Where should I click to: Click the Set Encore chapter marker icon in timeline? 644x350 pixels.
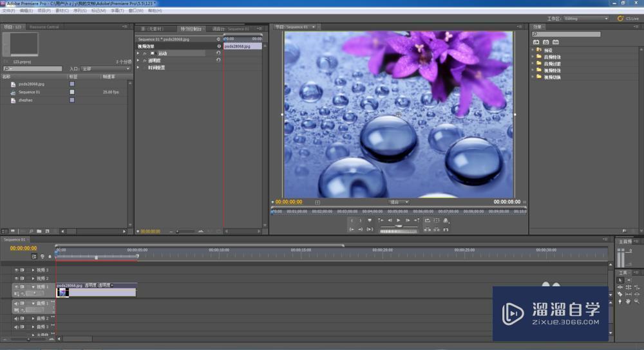click(x=43, y=257)
